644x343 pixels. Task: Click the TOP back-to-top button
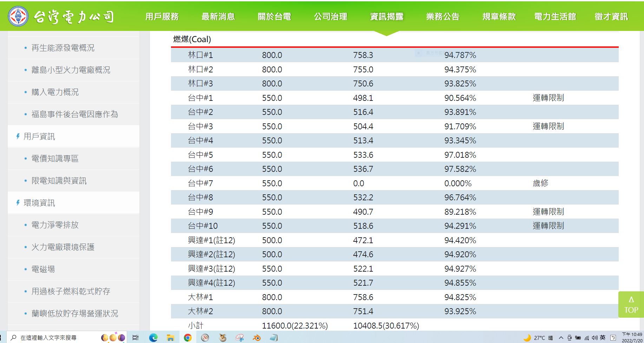[631, 305]
